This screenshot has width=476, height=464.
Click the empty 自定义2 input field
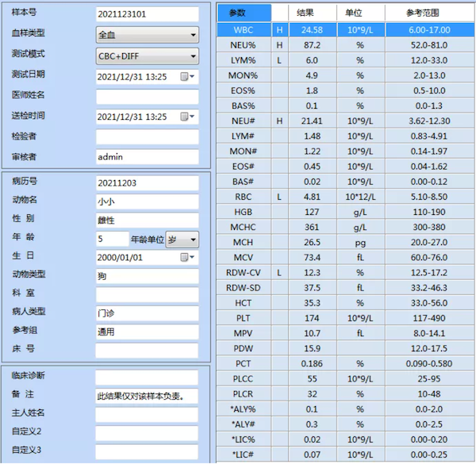point(147,433)
